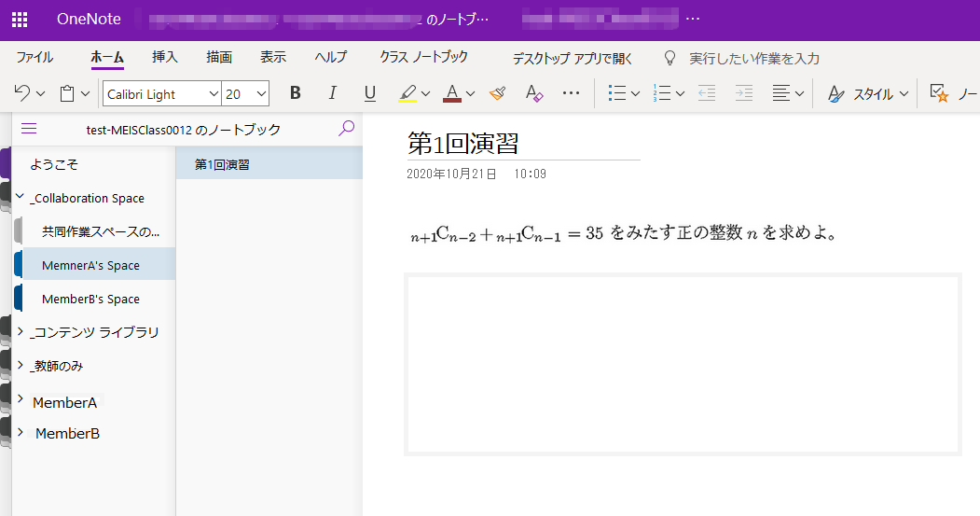Toggle Italic formatting
Image resolution: width=980 pixels, height=516 pixels.
(x=333, y=93)
